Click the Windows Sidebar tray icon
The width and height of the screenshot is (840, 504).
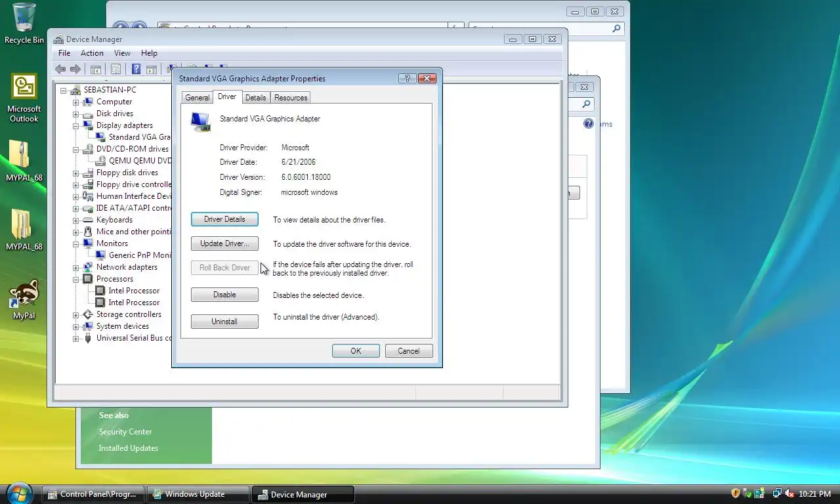point(759,493)
